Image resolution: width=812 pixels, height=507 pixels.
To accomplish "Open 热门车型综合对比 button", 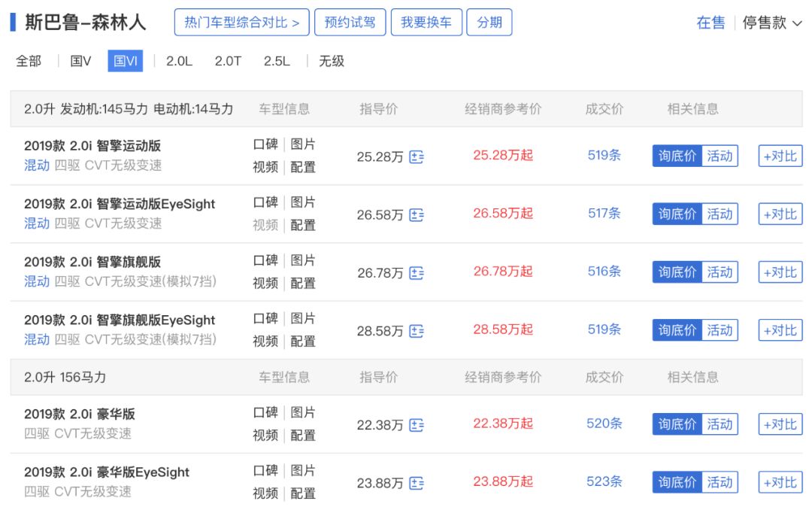I will (x=242, y=23).
